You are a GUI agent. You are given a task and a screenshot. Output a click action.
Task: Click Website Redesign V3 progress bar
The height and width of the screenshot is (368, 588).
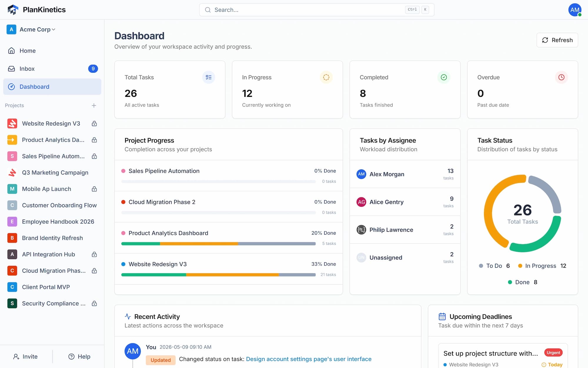(218, 275)
